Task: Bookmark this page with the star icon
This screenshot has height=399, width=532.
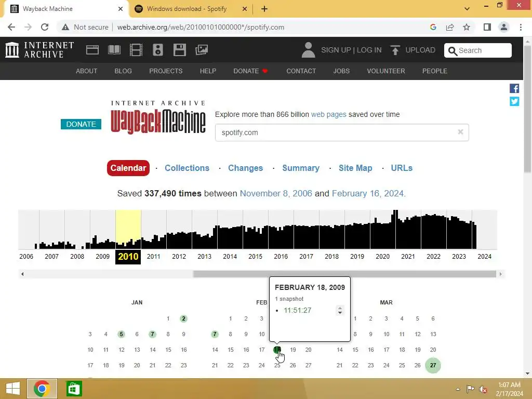Action: pos(467,27)
